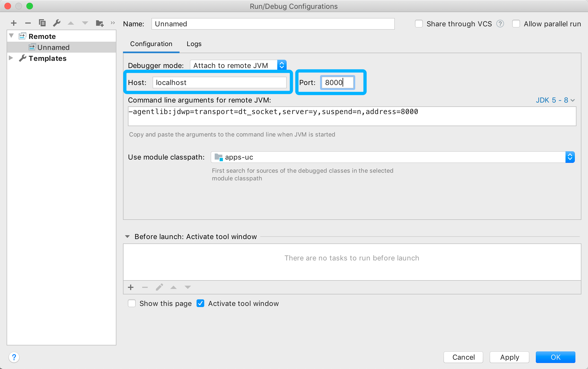
Task: Click the help icon beside Share through VCS
Action: (x=500, y=24)
